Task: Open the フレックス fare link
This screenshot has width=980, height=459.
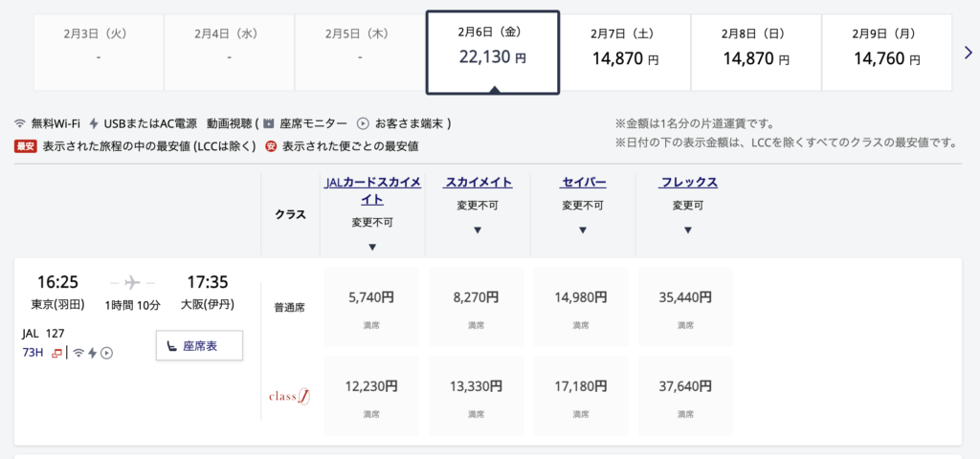Action: [687, 183]
